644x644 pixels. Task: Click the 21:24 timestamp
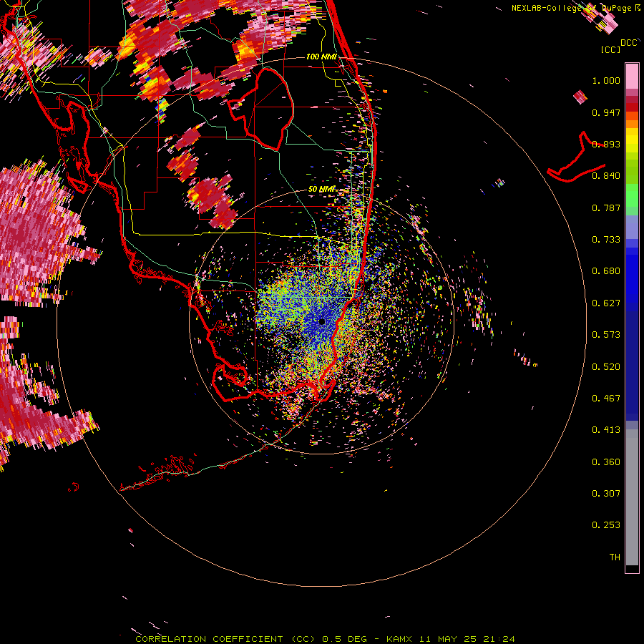point(499,639)
